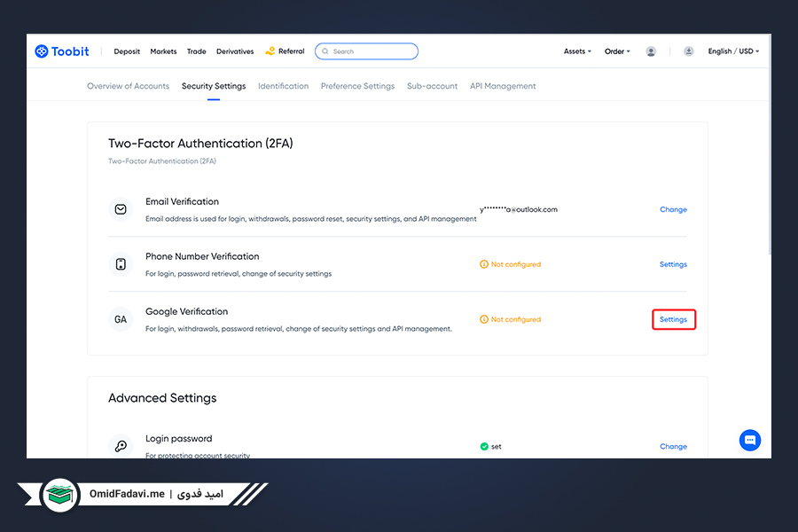Screen dimensions: 798x532
Task: Switch to the Identification tab
Action: 283,86
